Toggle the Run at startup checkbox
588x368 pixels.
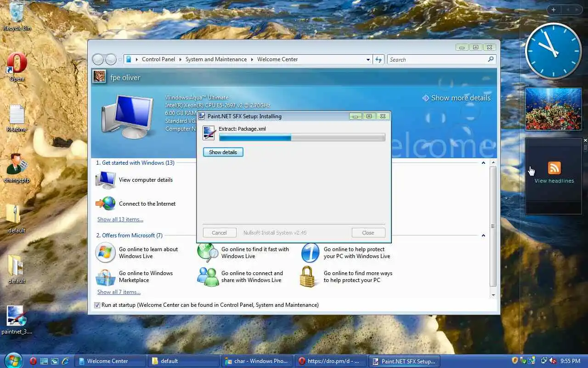97,305
